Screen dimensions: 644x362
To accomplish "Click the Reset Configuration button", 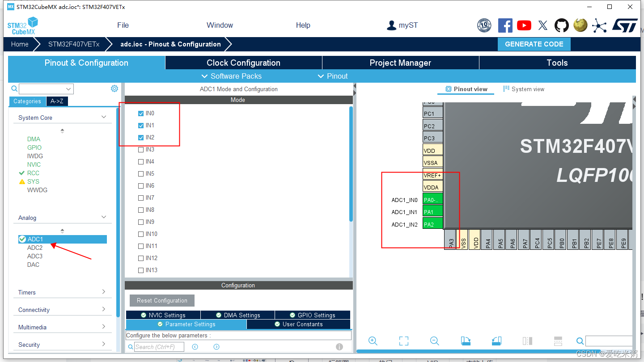I will pyautogui.click(x=162, y=300).
